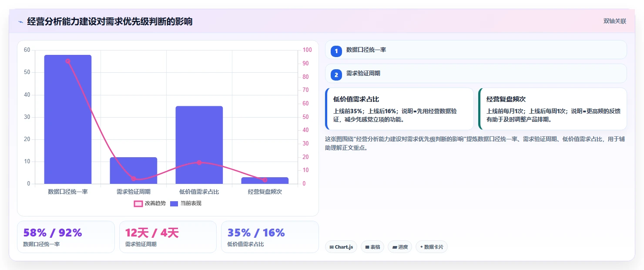Click the 低价值需求占比 bar in chart

tap(199, 145)
